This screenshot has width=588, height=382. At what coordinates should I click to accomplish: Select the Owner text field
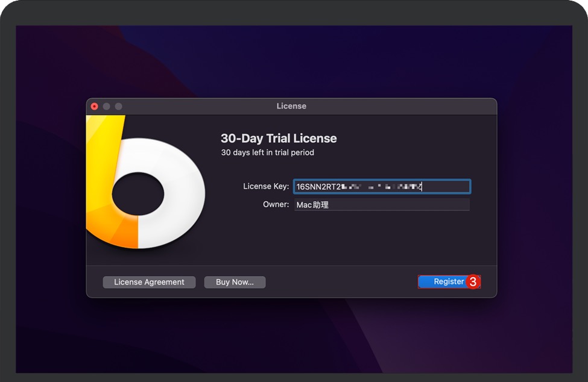(382, 204)
